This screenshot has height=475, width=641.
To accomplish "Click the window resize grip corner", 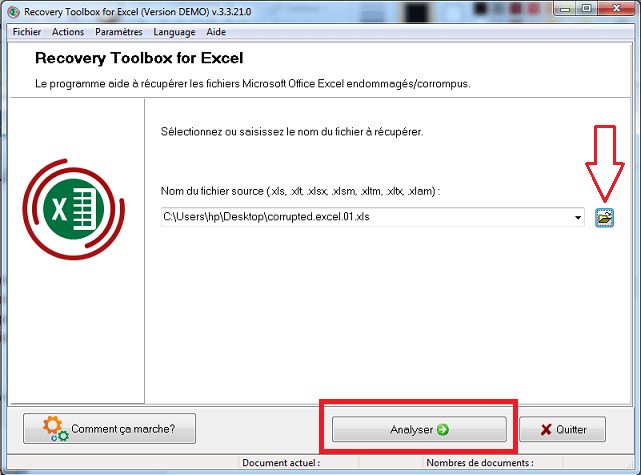I will click(x=634, y=468).
